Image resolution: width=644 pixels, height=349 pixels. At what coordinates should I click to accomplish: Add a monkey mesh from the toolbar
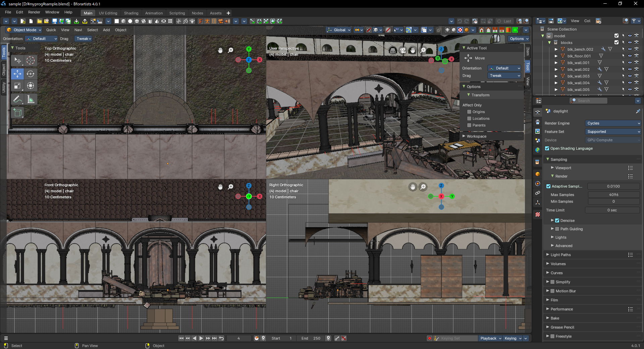pos(192,21)
